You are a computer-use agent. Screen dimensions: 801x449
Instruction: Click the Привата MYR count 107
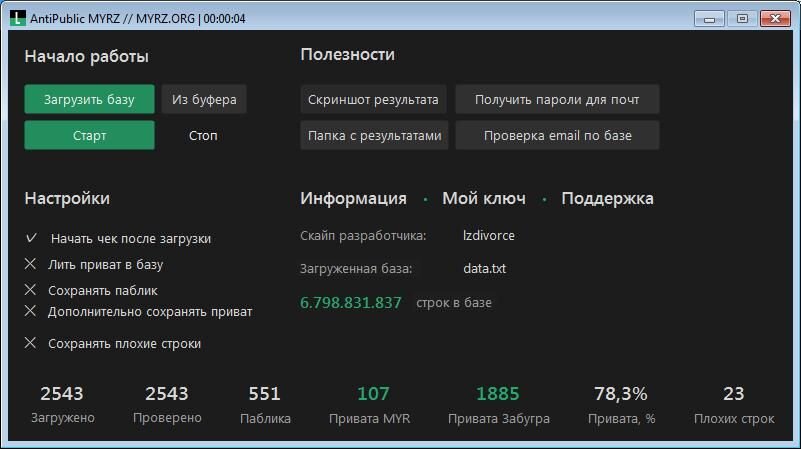(373, 393)
